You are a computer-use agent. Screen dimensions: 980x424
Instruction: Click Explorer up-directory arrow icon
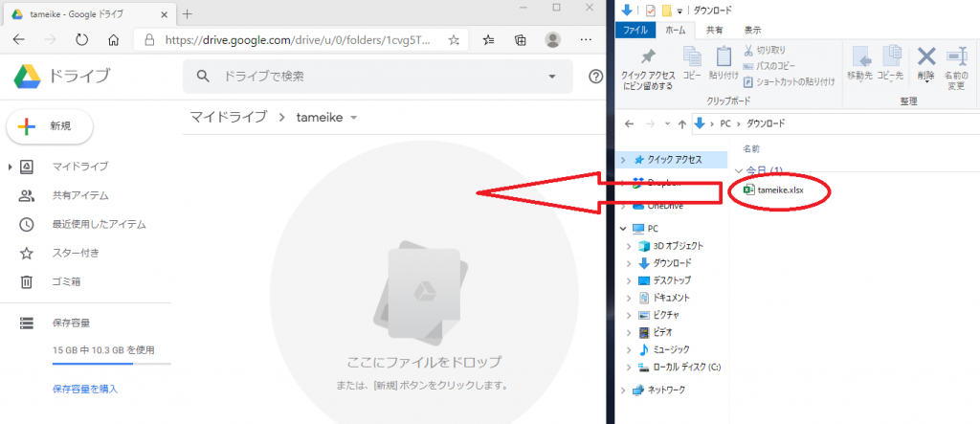680,123
